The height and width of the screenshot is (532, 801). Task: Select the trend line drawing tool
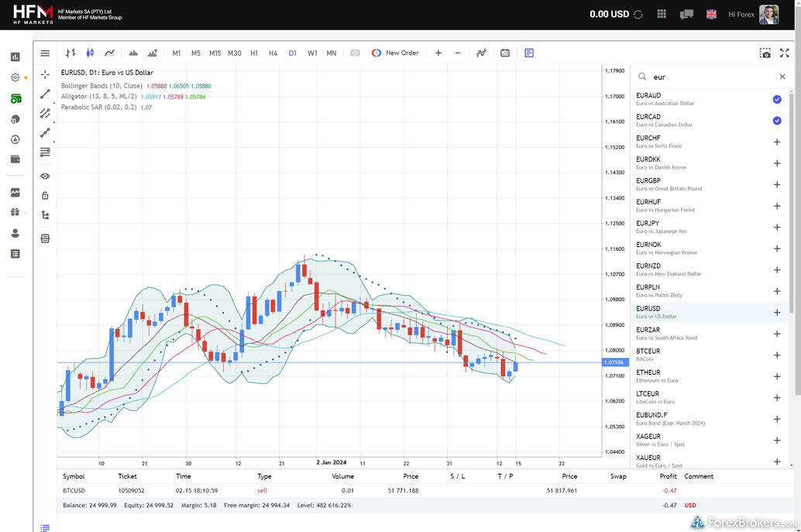tap(45, 94)
